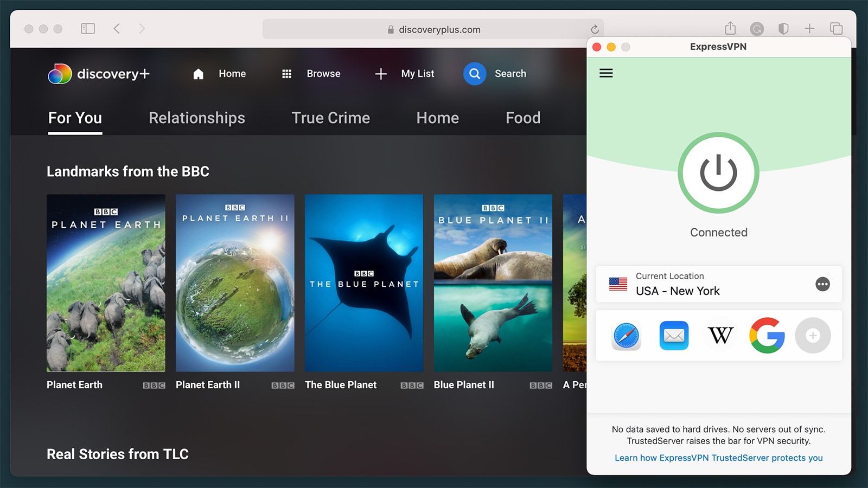Click the Real Stories from TLC heading

(118, 454)
